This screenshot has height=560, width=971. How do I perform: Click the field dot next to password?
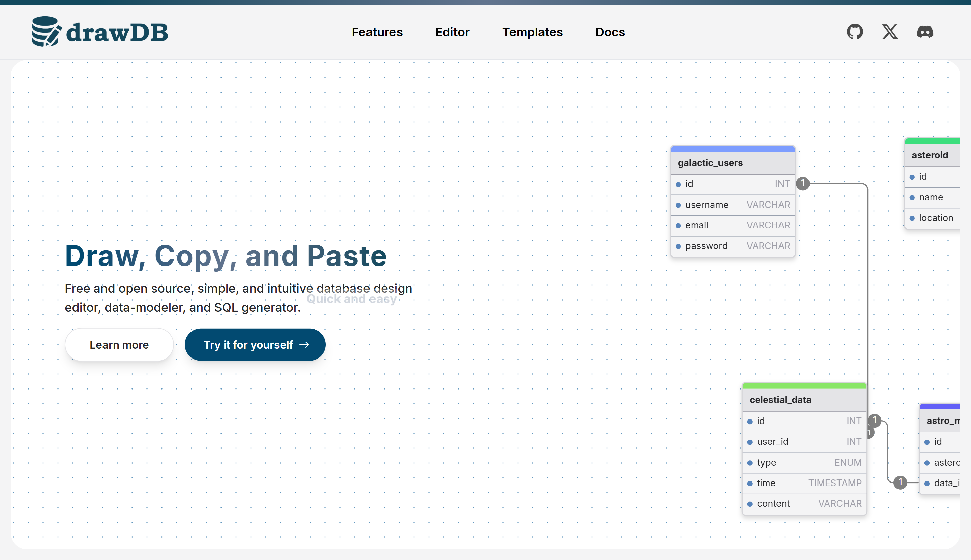coord(679,246)
